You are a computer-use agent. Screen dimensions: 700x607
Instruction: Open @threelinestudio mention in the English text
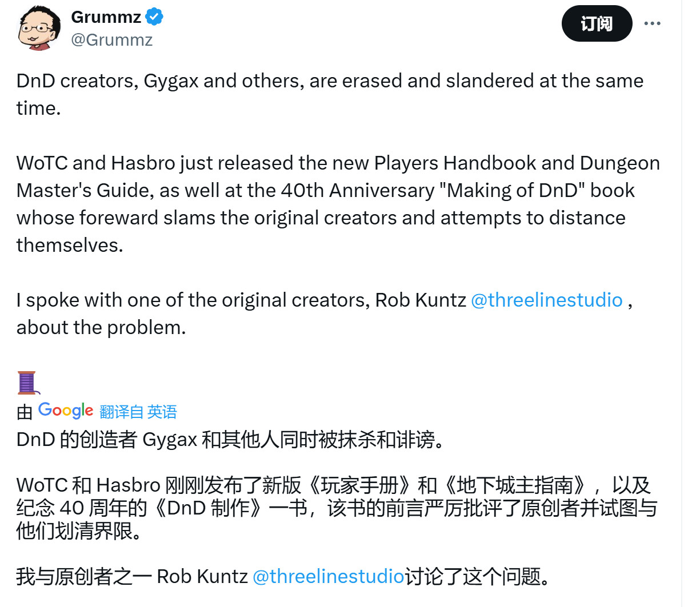point(546,300)
